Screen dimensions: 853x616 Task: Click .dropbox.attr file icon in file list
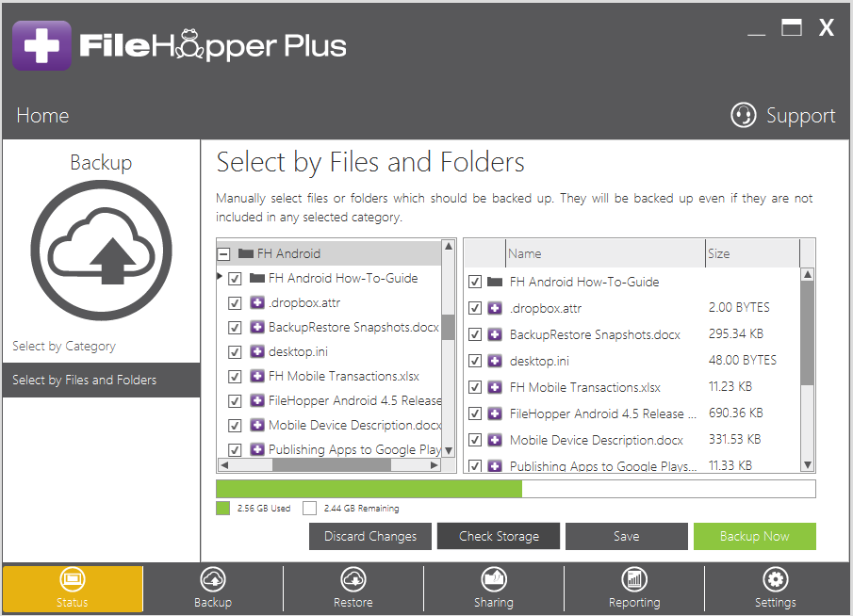(495, 308)
